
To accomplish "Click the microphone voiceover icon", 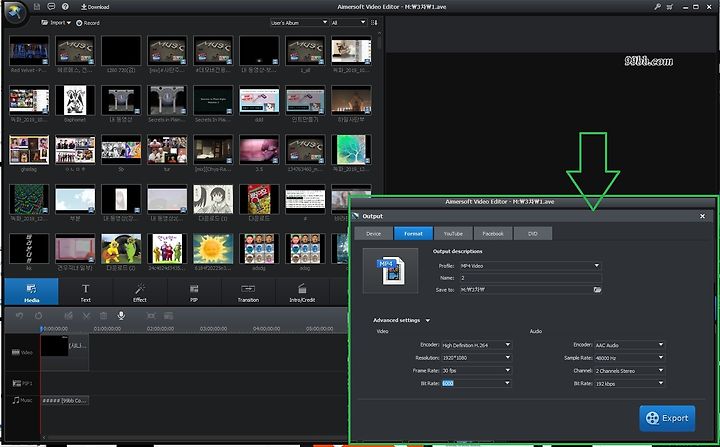I will 121,316.
